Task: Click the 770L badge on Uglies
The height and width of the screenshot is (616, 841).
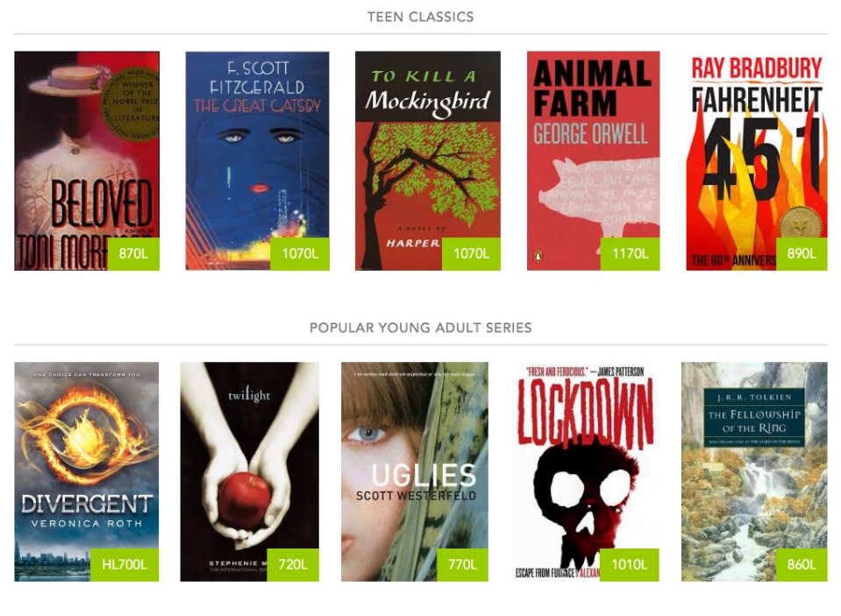Action: click(x=462, y=565)
